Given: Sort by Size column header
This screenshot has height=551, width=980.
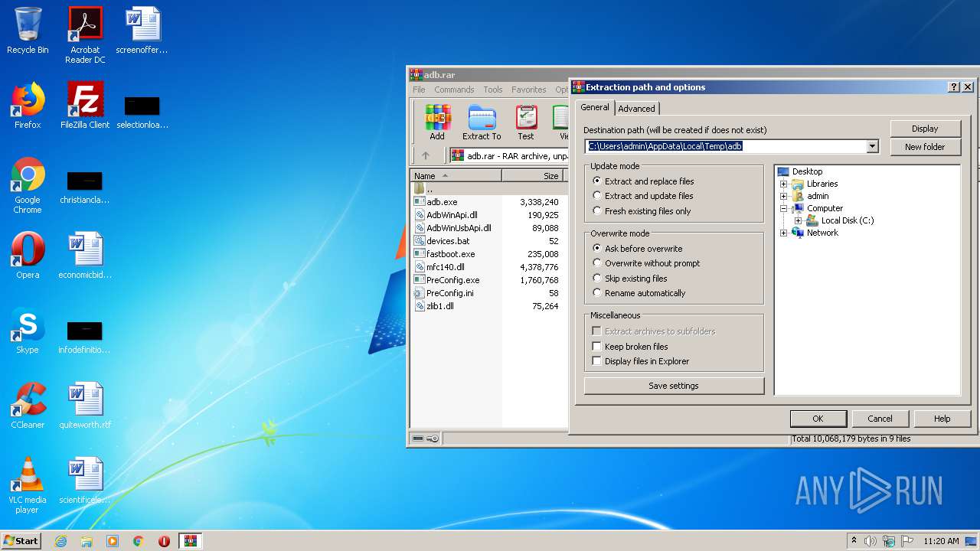Looking at the screenshot, I should (533, 176).
